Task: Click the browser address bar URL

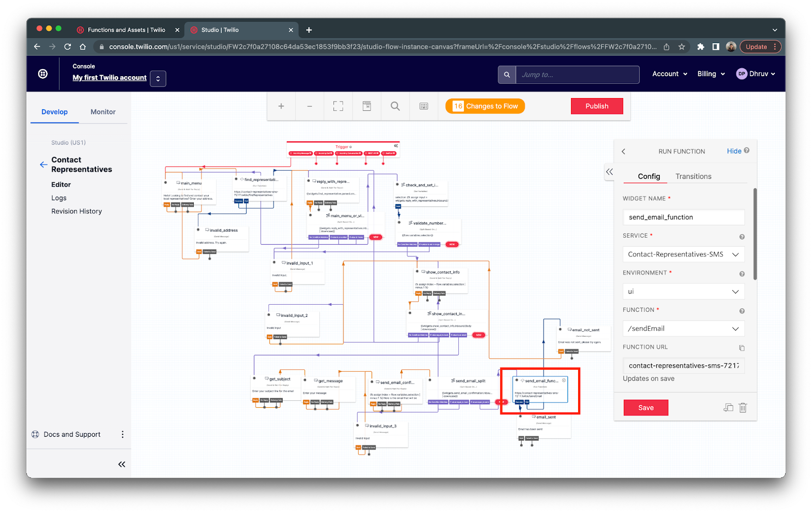Action: 383,47
